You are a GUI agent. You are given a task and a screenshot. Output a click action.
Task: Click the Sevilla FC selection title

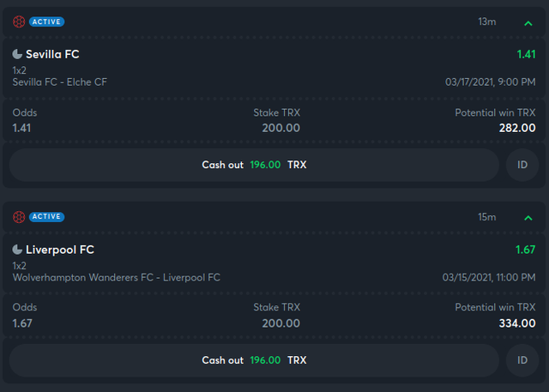point(52,54)
